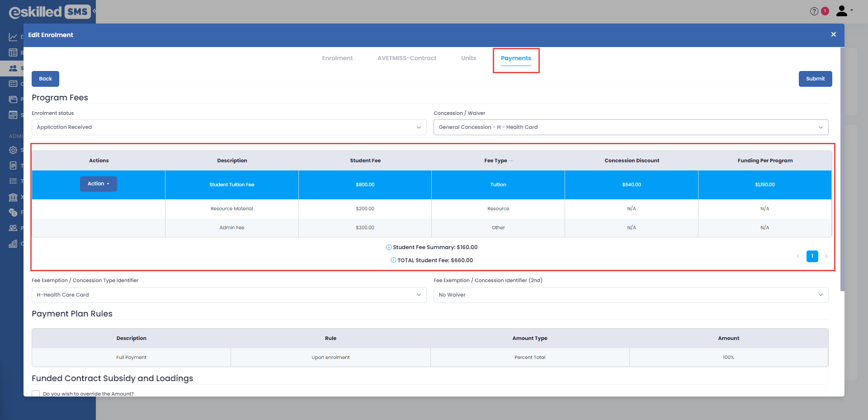Click the dashboard line chart sidebar icon
Image resolution: width=868 pixels, height=420 pixels.
[13, 37]
